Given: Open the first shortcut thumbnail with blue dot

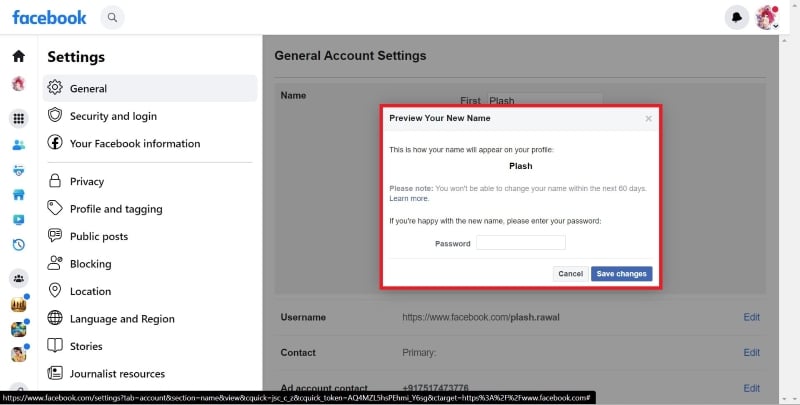Looking at the screenshot, I should pyautogui.click(x=19, y=305).
